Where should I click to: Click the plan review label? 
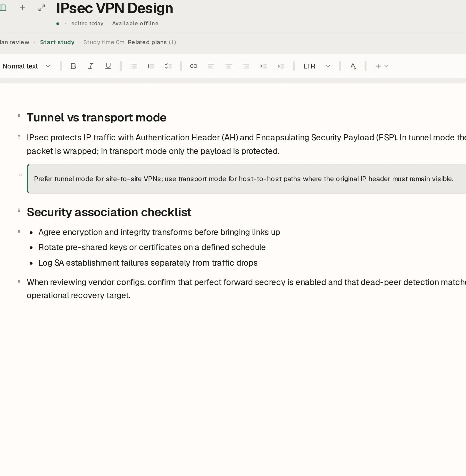coord(15,42)
